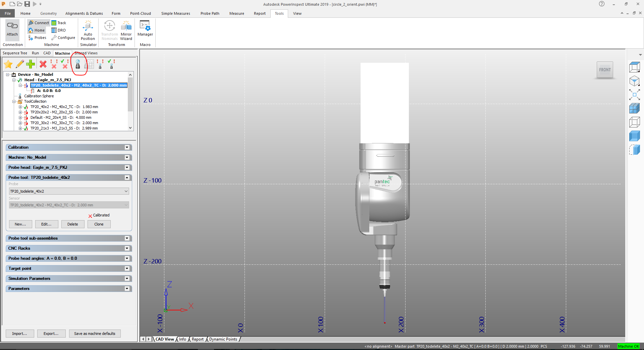644x350 pixels.
Task: Click the Save as machine defaults button
Action: [95, 333]
